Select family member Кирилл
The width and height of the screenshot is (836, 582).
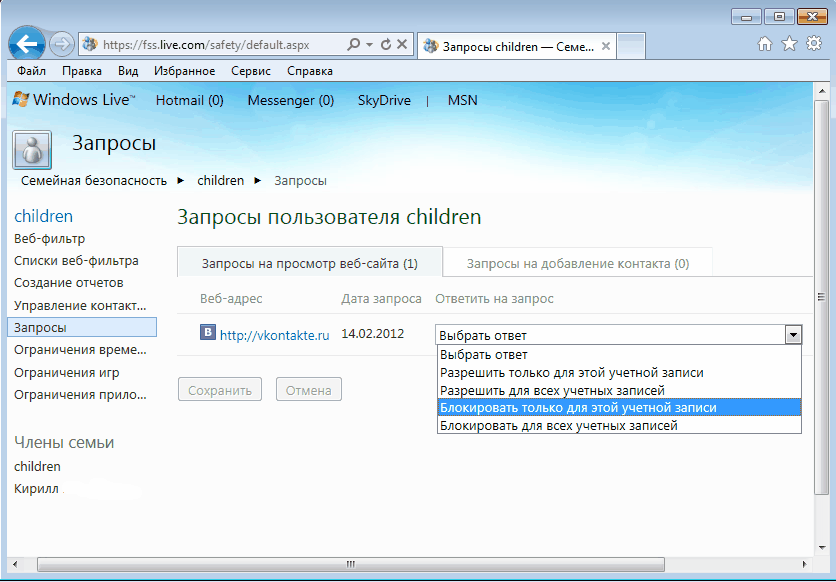(36, 489)
